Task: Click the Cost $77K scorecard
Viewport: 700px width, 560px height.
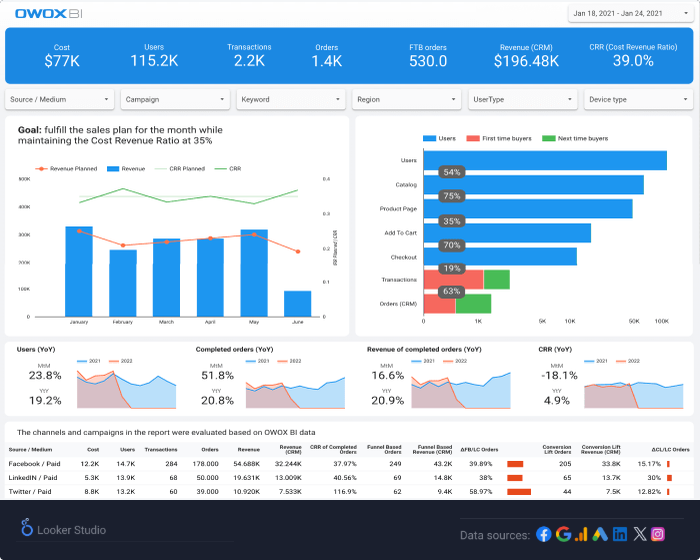Action: pyautogui.click(x=62, y=55)
